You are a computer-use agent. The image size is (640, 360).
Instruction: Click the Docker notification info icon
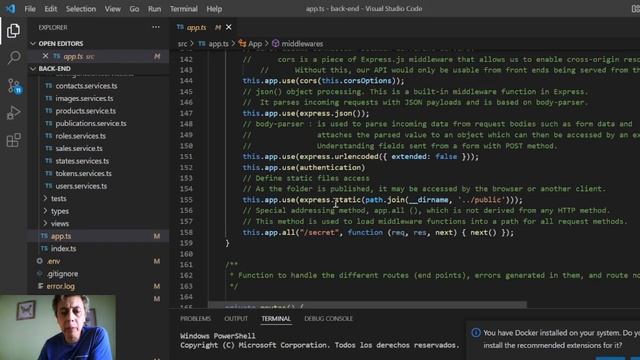point(476,333)
